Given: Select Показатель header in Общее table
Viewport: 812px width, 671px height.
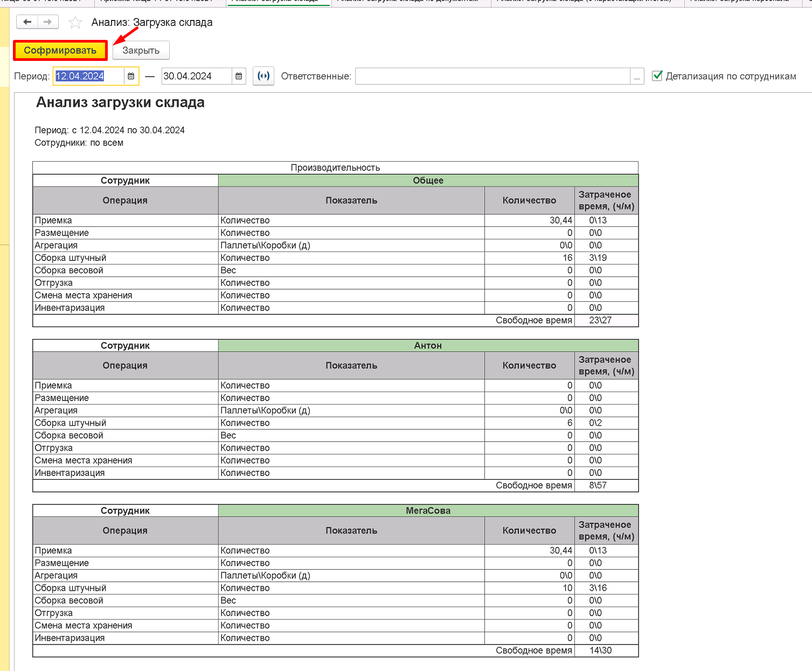Looking at the screenshot, I should point(351,200).
